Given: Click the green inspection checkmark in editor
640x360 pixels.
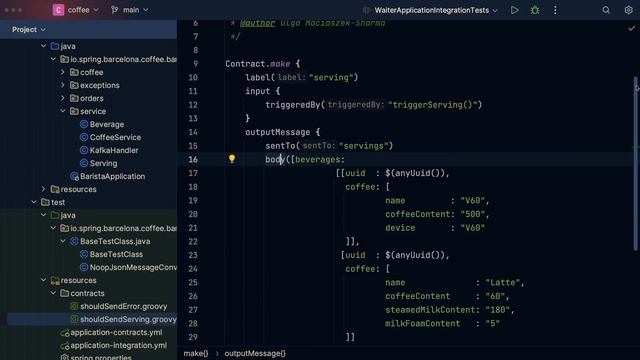Looking at the screenshot, I should pos(631,29).
